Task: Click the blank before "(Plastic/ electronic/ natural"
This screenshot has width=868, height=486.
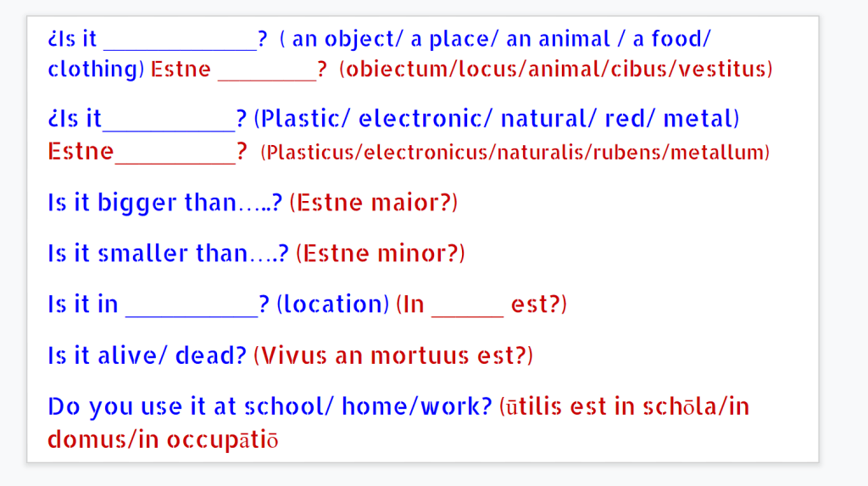Action: point(168,120)
